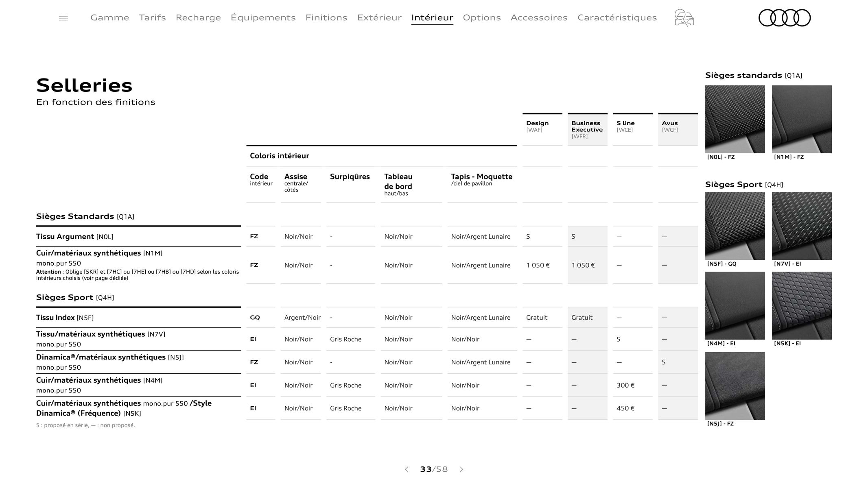This screenshot has width=868, height=488.
Task: Open the Caractéristiques tab
Action: pyautogui.click(x=617, y=17)
